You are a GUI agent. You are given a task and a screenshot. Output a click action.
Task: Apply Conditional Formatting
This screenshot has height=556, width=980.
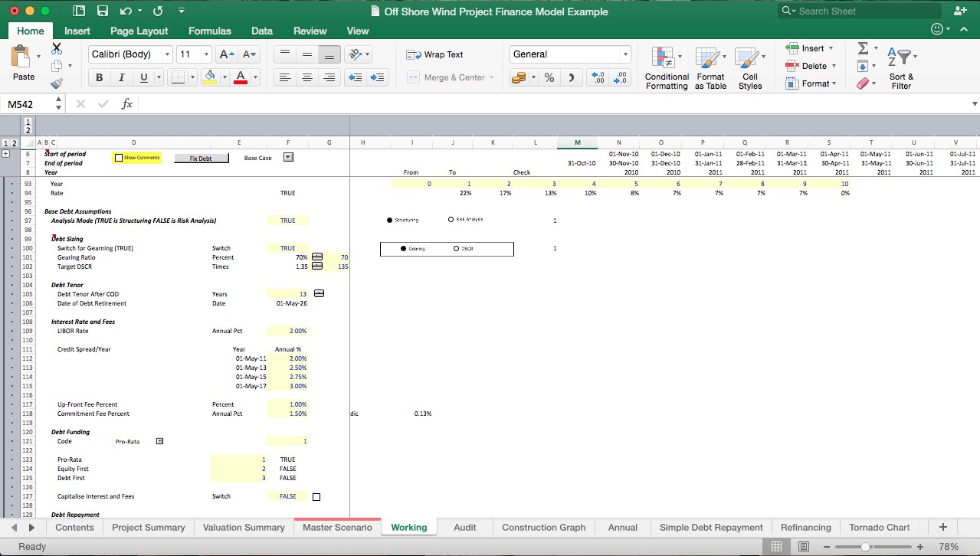[x=666, y=67]
